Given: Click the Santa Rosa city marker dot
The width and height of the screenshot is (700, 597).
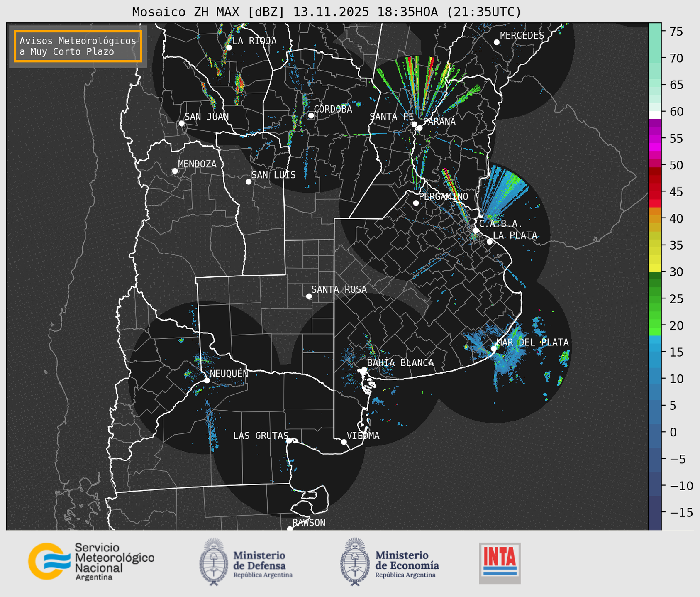Looking at the screenshot, I should coord(309,296).
